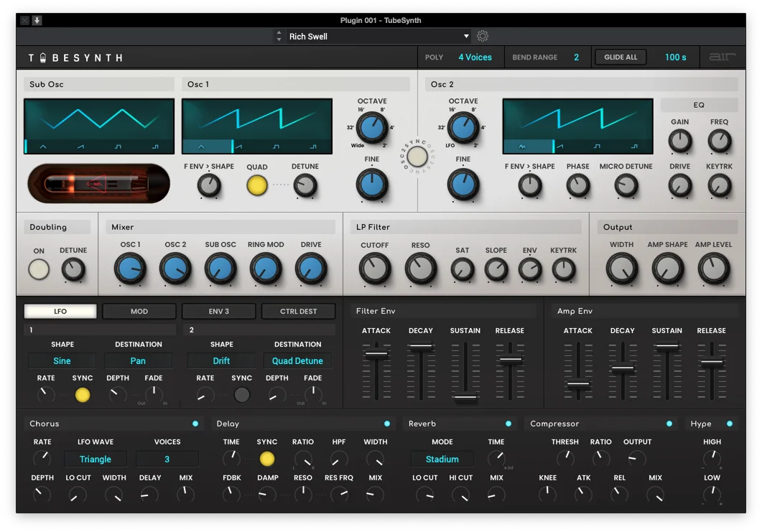Screen dimensions: 762x532
Task: Click the GLIDE ALL button
Action: point(621,57)
